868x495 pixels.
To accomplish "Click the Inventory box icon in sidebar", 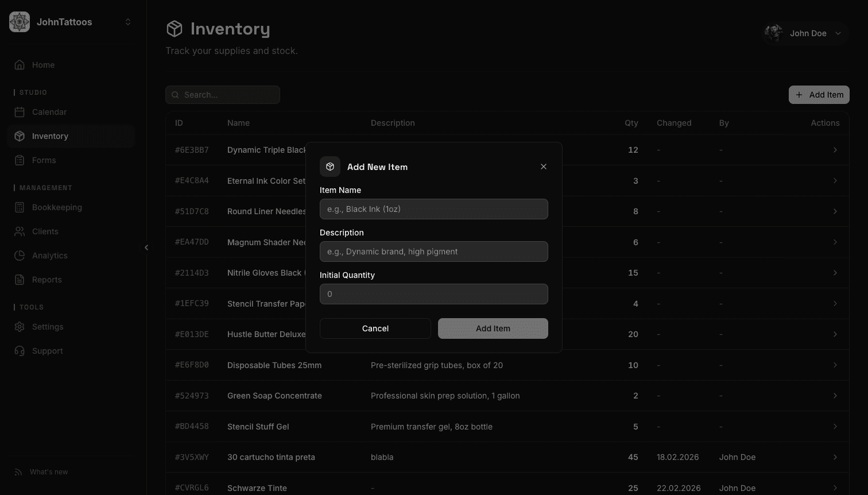I will (x=20, y=136).
